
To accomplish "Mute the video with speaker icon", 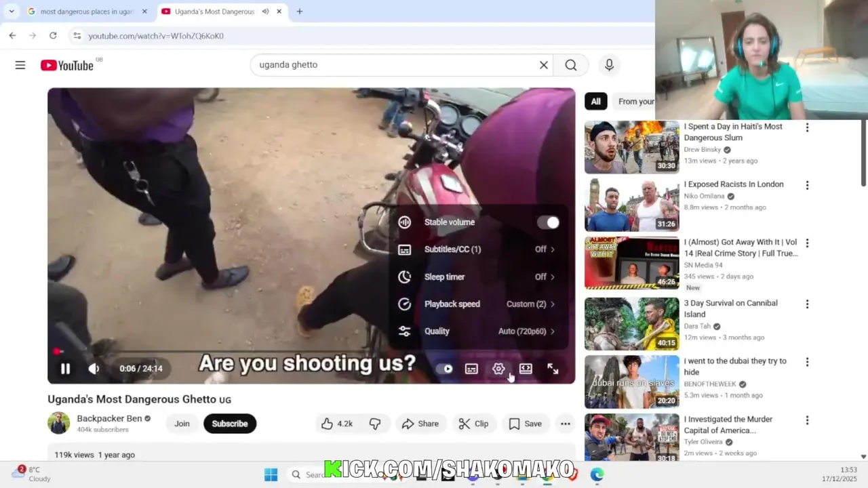I will 94,369.
